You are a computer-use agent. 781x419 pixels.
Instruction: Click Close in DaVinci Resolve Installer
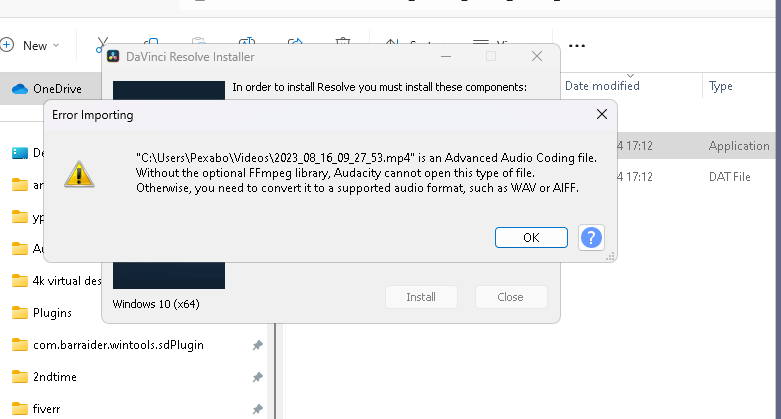(x=511, y=297)
